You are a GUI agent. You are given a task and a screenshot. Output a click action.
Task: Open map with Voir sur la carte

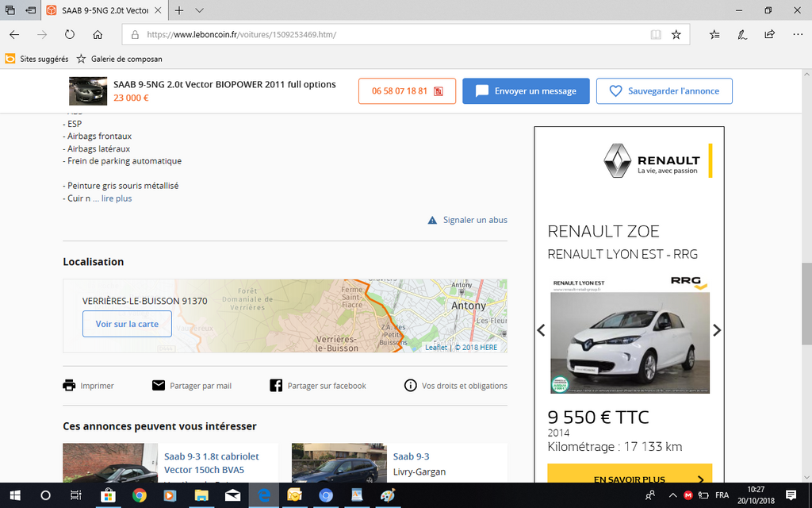click(x=127, y=324)
